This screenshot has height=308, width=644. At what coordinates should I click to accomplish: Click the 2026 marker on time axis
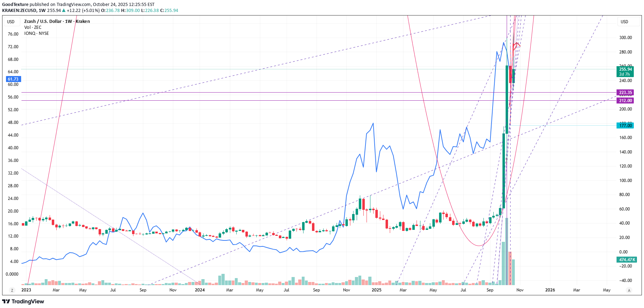pyautogui.click(x=550, y=290)
